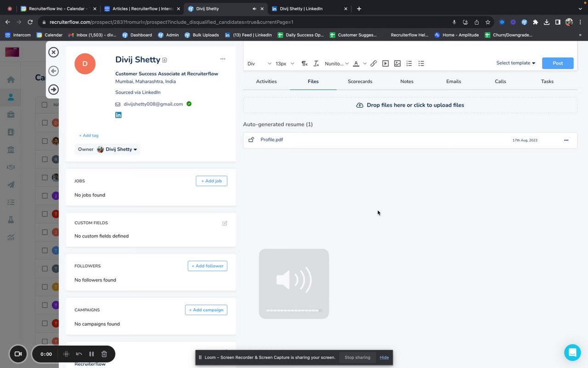Open Home in the left sidebar
Screen dimensions: 588x368
point(11,80)
